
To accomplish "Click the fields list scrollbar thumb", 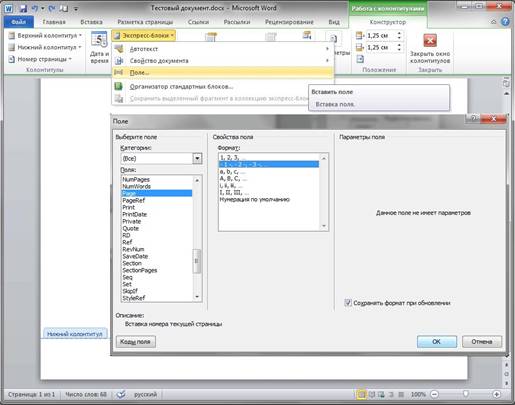I will (197, 261).
